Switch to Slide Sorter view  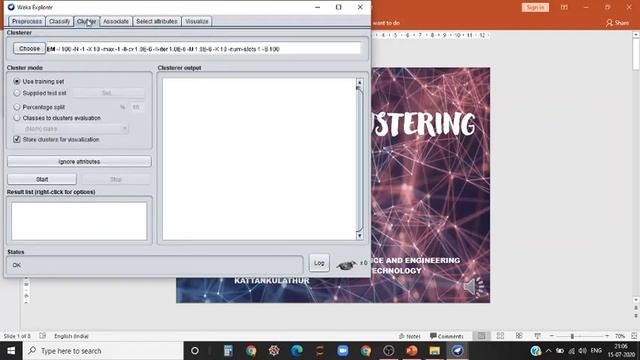point(500,336)
